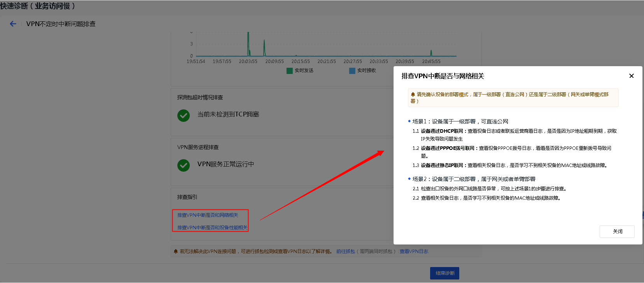
Task: Click the blue 实时接收 legend swatch
Action: coord(352,71)
